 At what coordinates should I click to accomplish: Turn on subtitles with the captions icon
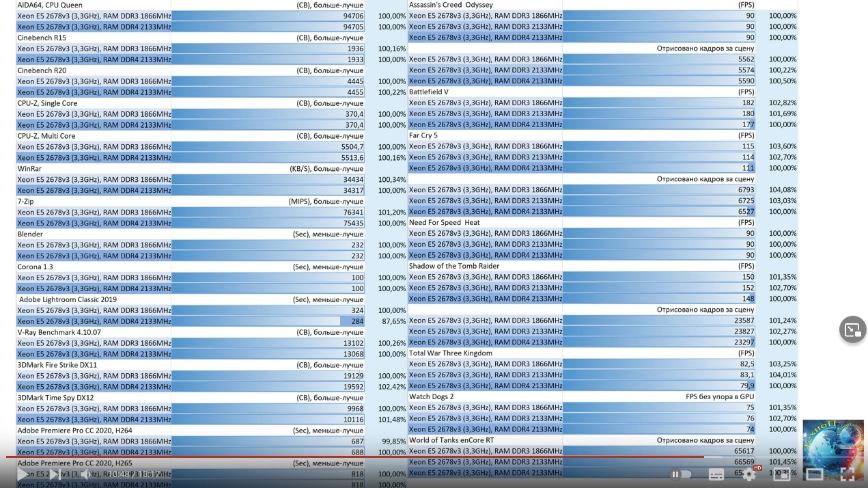pyautogui.click(x=716, y=474)
